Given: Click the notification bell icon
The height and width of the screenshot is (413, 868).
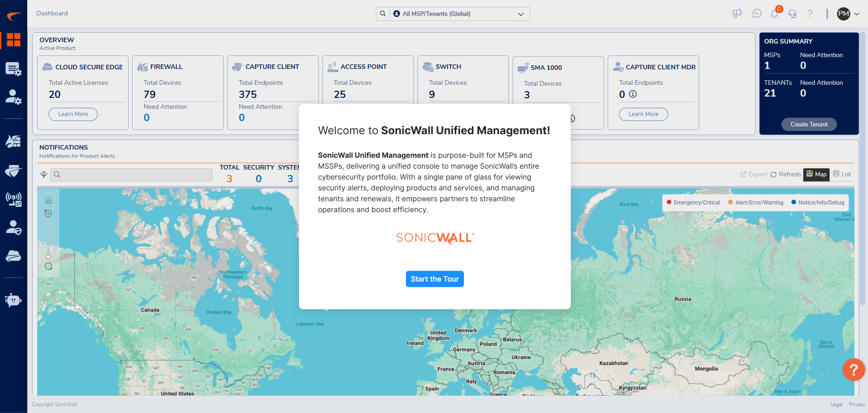Looking at the screenshot, I should tap(774, 14).
